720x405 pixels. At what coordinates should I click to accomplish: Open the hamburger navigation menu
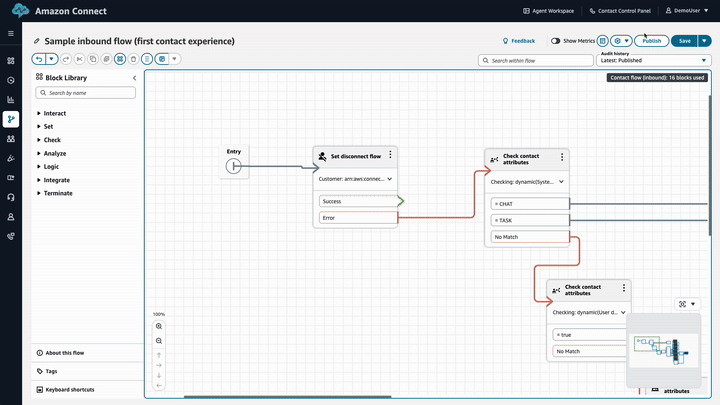(x=11, y=33)
